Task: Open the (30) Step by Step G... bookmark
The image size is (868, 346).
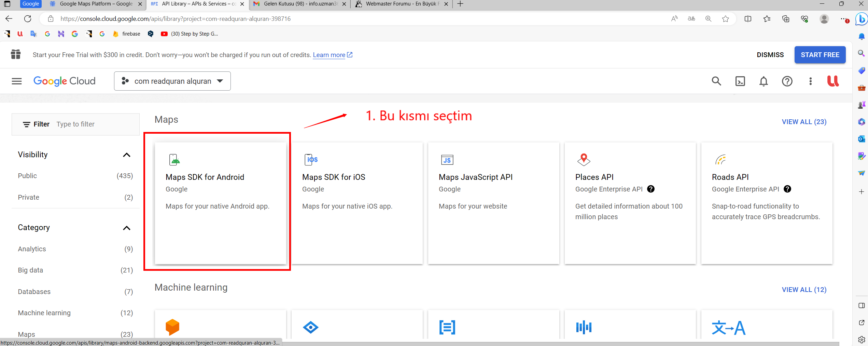Action: (x=190, y=34)
